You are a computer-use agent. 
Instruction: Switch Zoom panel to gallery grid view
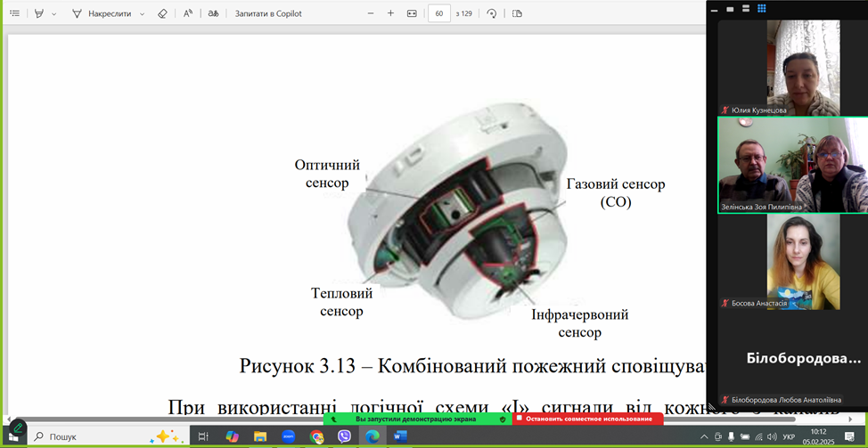[x=762, y=9]
